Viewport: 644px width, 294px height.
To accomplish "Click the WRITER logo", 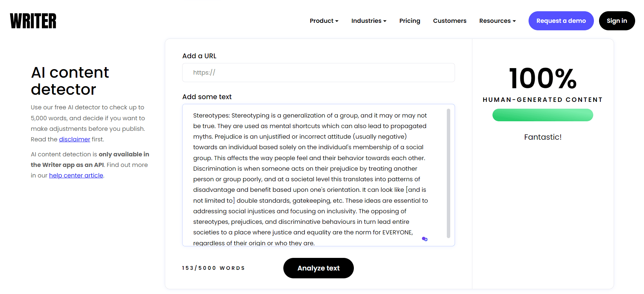I will pyautogui.click(x=33, y=21).
